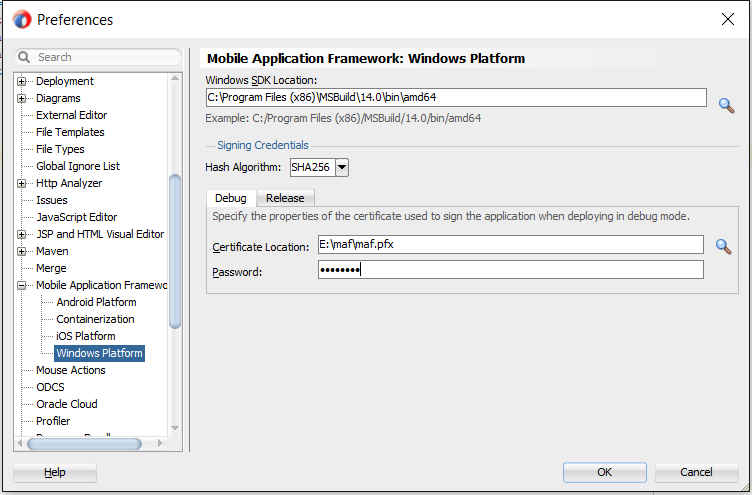Browse for the certificate location file
Viewport: 752px width, 495px height.
(724, 247)
